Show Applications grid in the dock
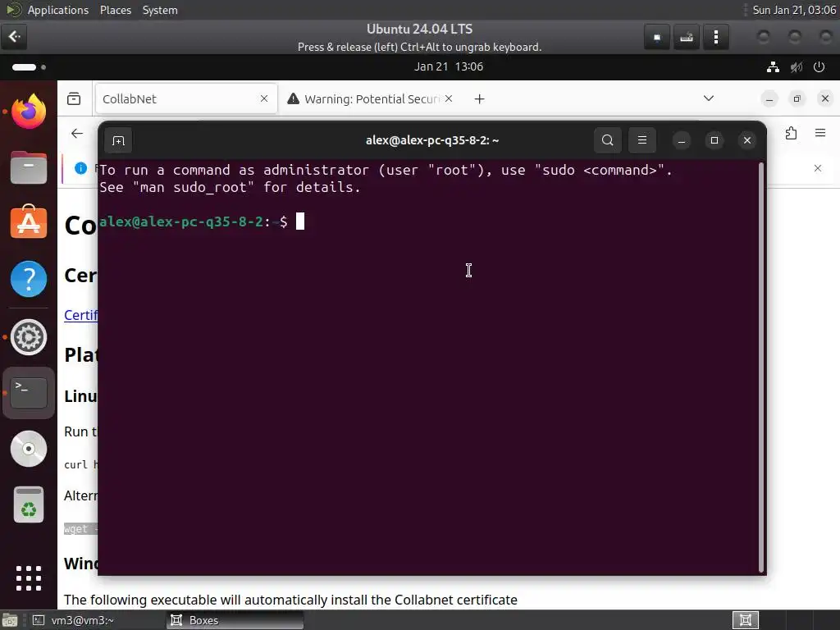 tap(29, 578)
